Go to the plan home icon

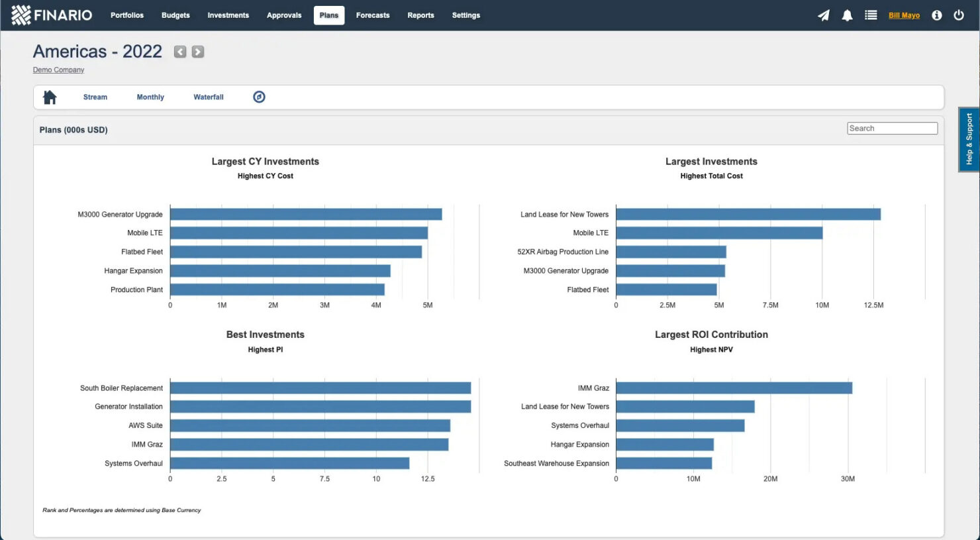(x=50, y=97)
